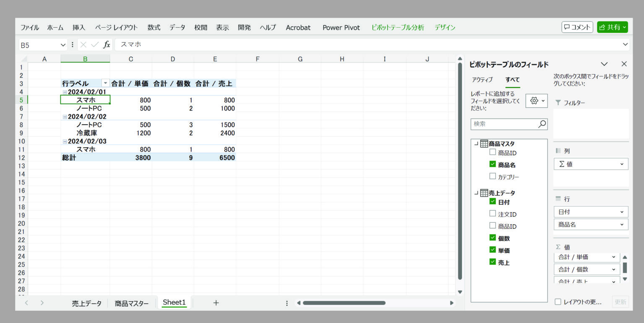Click the add new sheet plus icon
Screen dimensions: 644x323
[216, 302]
